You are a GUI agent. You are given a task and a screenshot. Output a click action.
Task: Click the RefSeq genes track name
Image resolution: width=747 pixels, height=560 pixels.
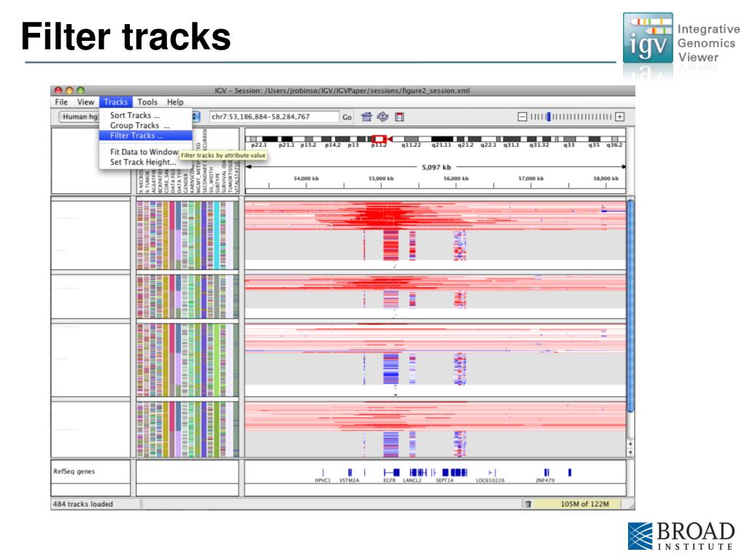pos(74,472)
